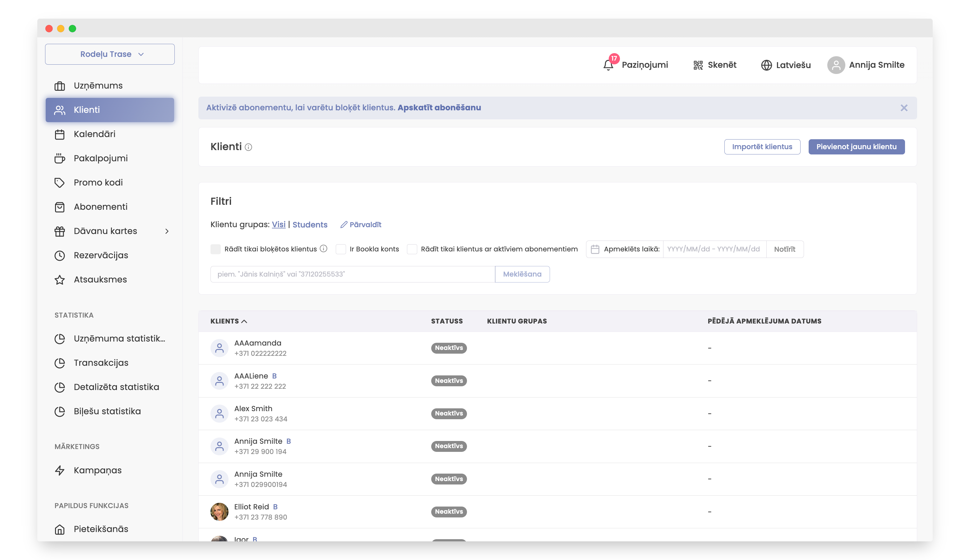Dismiss the subscription banner with X

pyautogui.click(x=903, y=108)
